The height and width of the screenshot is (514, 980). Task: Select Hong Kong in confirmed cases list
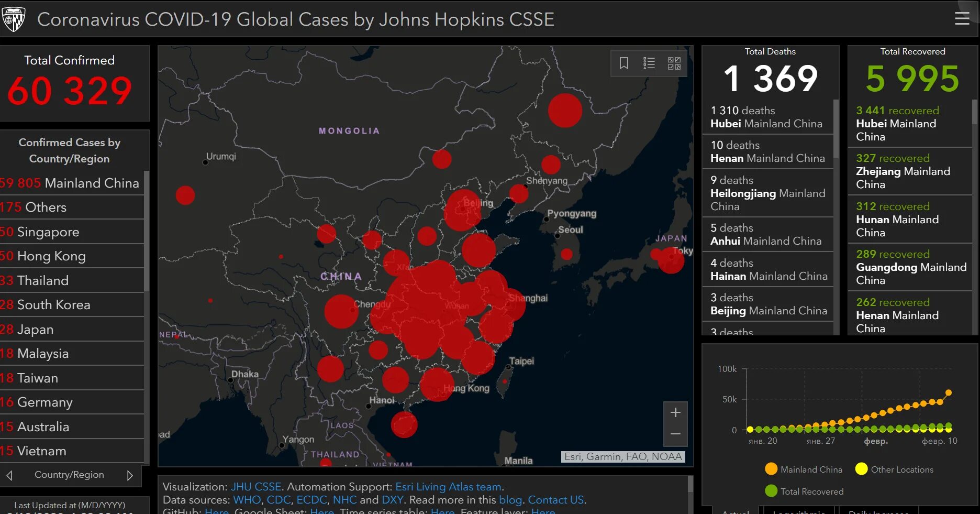point(72,256)
